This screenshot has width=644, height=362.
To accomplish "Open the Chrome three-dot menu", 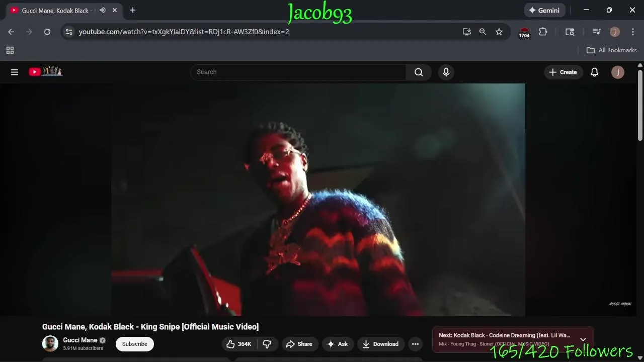I will point(633,32).
